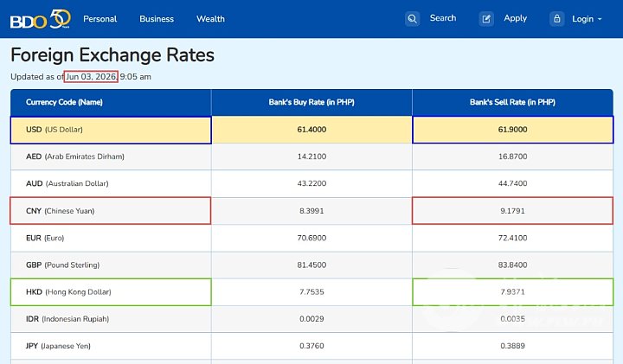The image size is (623, 364).
Task: Select the CNY (Chinese Yuan) label
Action: pos(60,211)
